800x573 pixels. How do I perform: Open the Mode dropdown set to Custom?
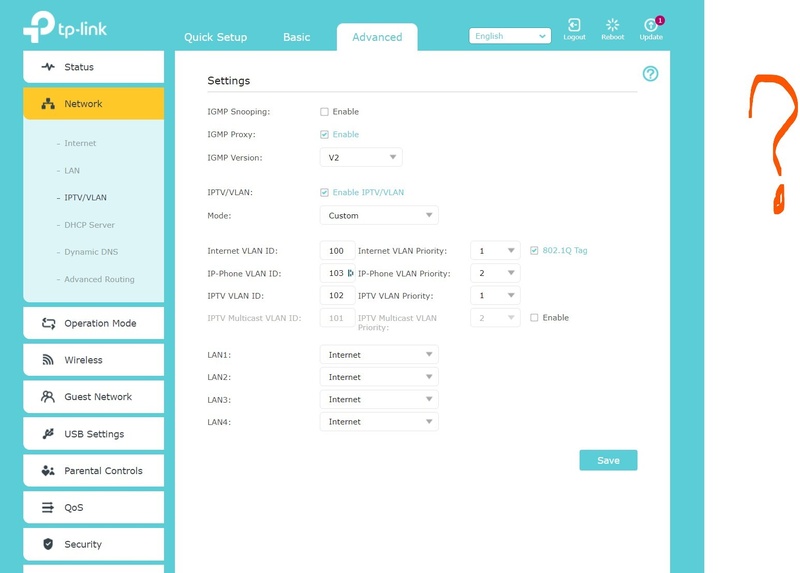379,215
